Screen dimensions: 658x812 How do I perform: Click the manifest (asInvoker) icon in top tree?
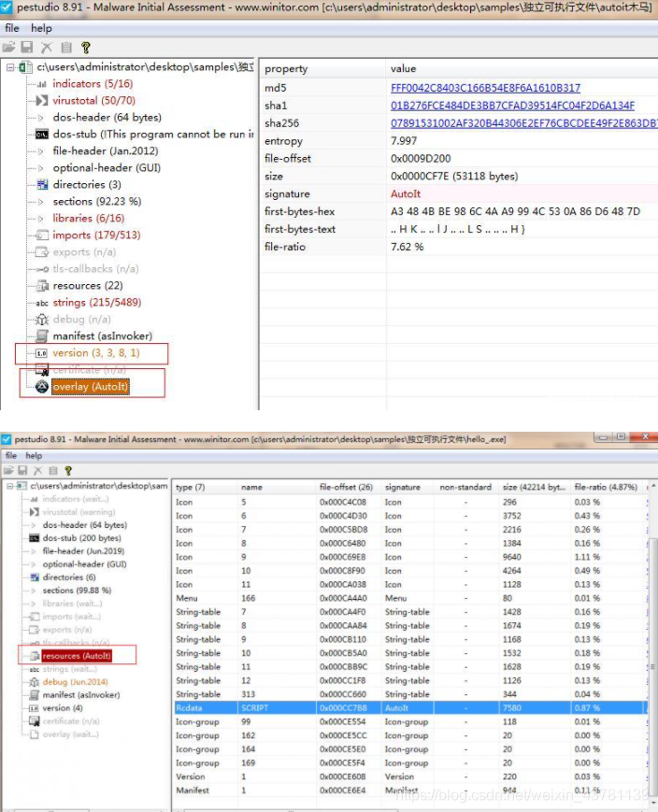(x=41, y=336)
